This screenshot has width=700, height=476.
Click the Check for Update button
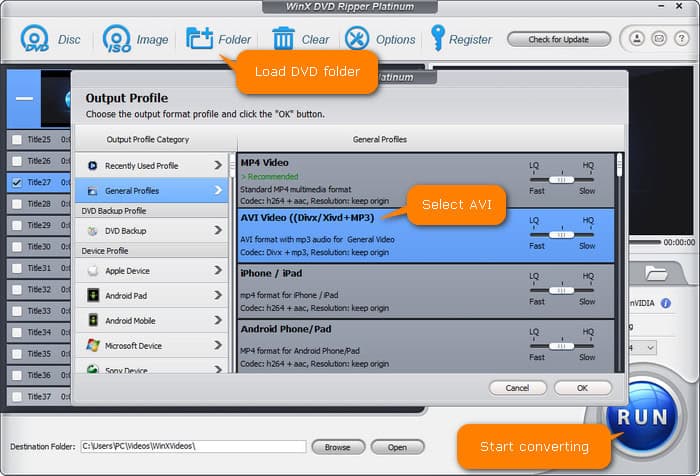pyautogui.click(x=558, y=39)
